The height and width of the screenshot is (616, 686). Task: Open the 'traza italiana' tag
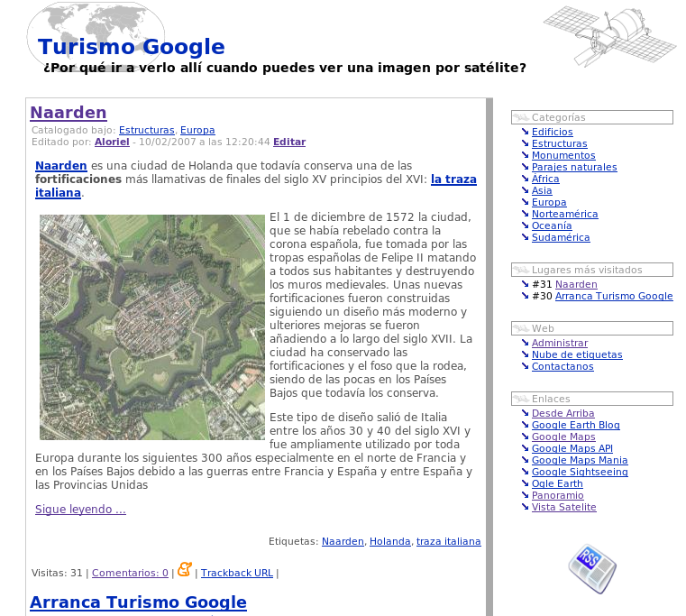click(x=448, y=541)
